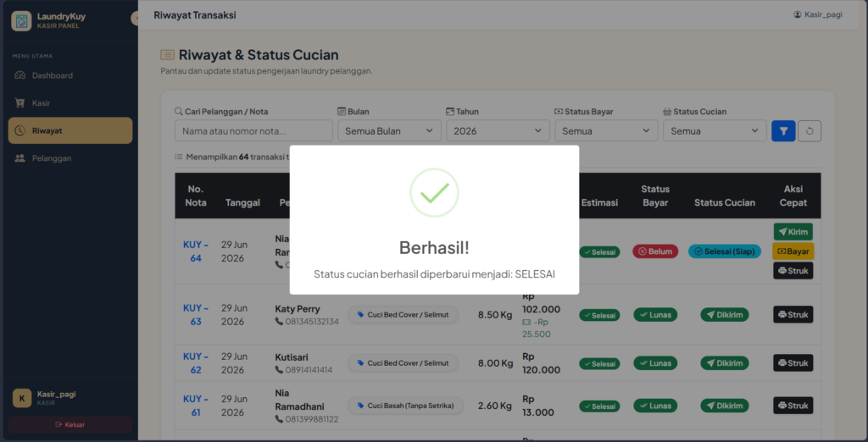Click the K avatar in sidebar footer
The image size is (868, 442).
tap(22, 398)
